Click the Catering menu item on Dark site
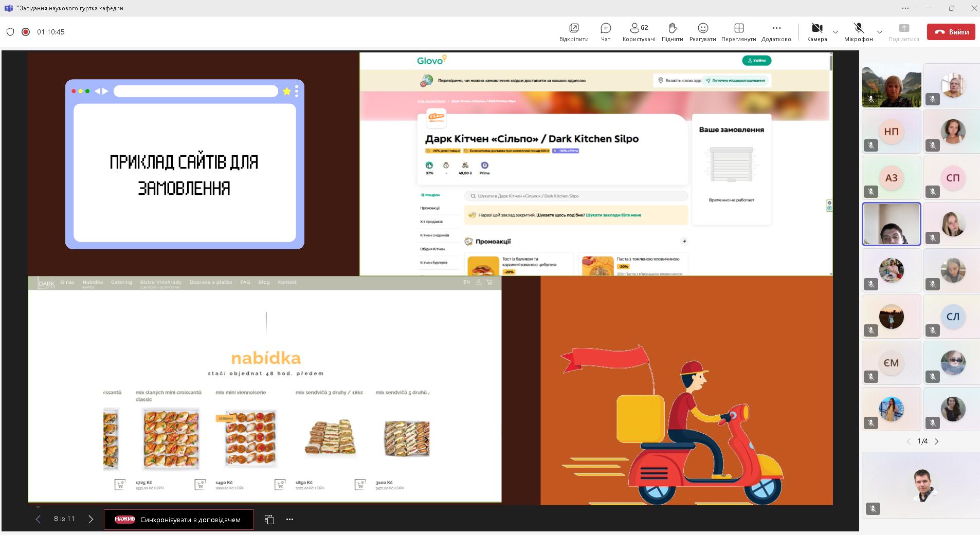Image resolution: width=980 pixels, height=535 pixels. coord(121,282)
